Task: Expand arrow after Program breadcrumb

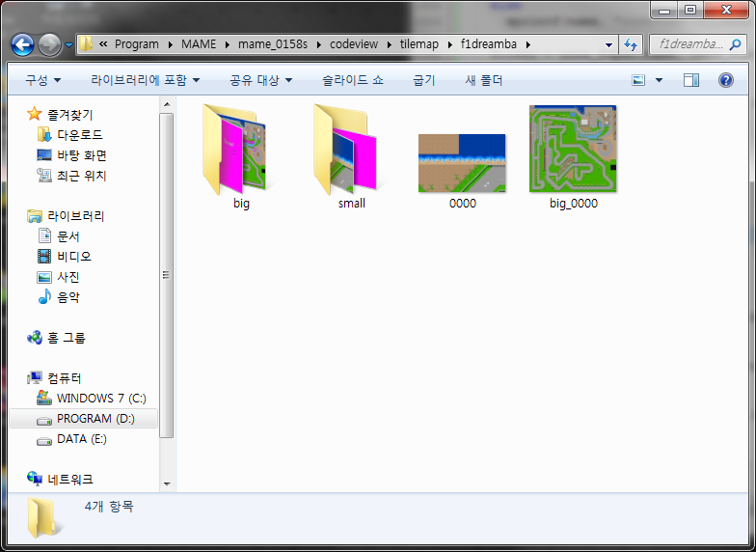Action: 170,44
